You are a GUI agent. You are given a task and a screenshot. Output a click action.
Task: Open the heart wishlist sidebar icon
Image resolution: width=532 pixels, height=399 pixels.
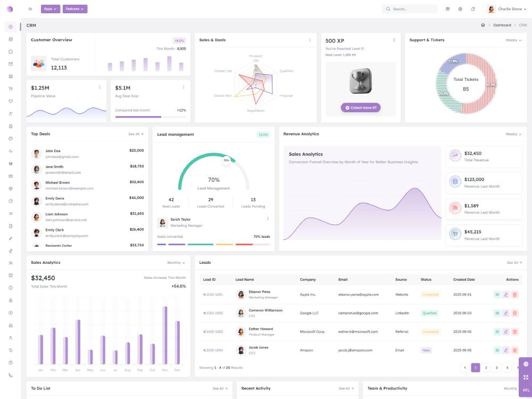coord(11,101)
